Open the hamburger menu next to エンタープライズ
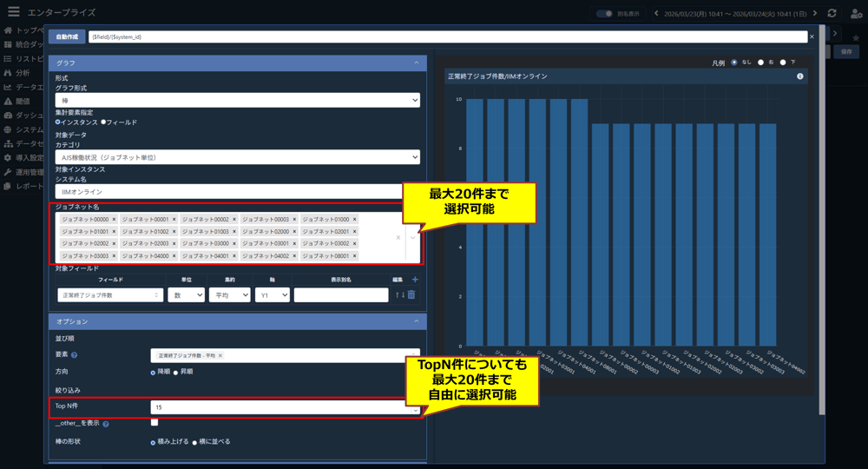Viewport: 868px width, 469px height. [13, 12]
